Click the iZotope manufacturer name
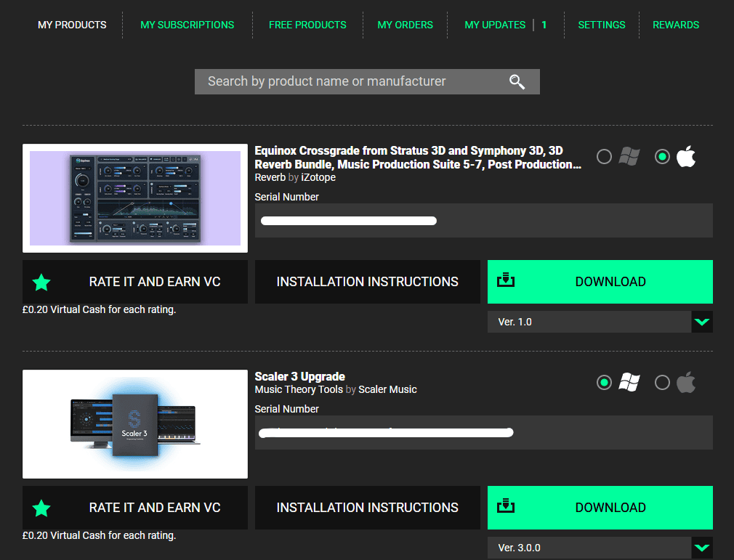 [318, 178]
